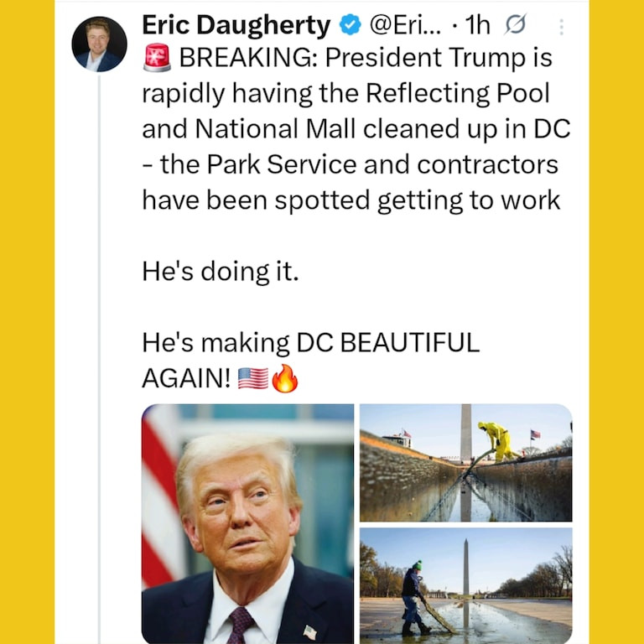Click the Grok slashed-circle icon beside timestamp
This screenshot has width=644, height=644.
(514, 27)
